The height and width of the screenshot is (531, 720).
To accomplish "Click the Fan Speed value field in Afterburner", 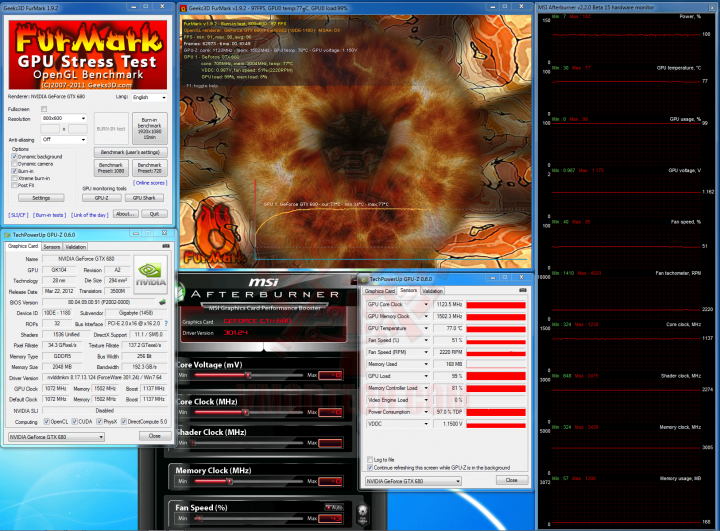I will (331, 519).
